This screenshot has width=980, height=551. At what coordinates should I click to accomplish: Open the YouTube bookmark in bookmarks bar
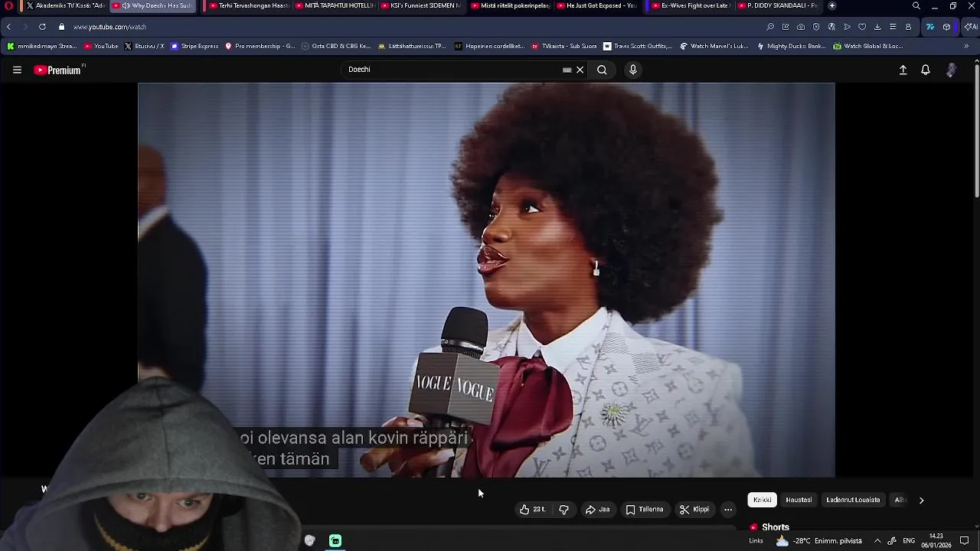point(101,46)
